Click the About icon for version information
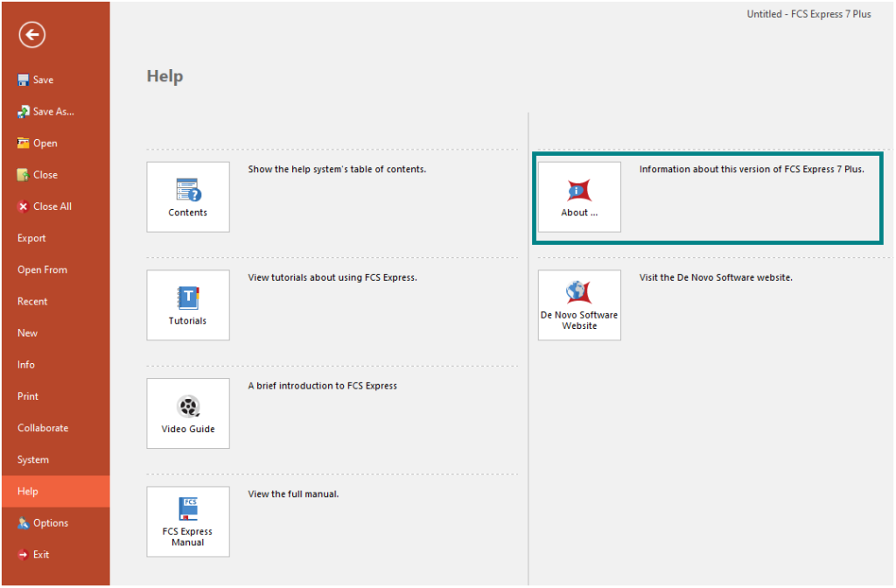The height and width of the screenshot is (588, 896). tap(578, 196)
